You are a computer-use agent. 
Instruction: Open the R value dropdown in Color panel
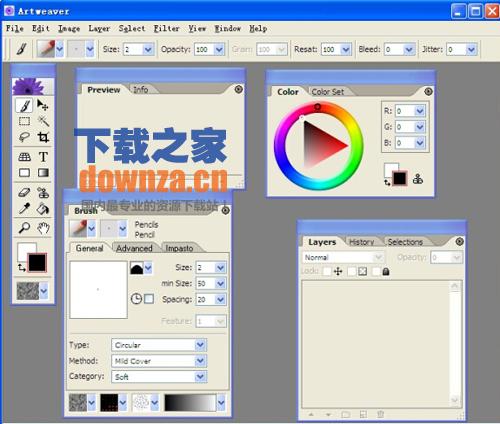click(x=420, y=111)
